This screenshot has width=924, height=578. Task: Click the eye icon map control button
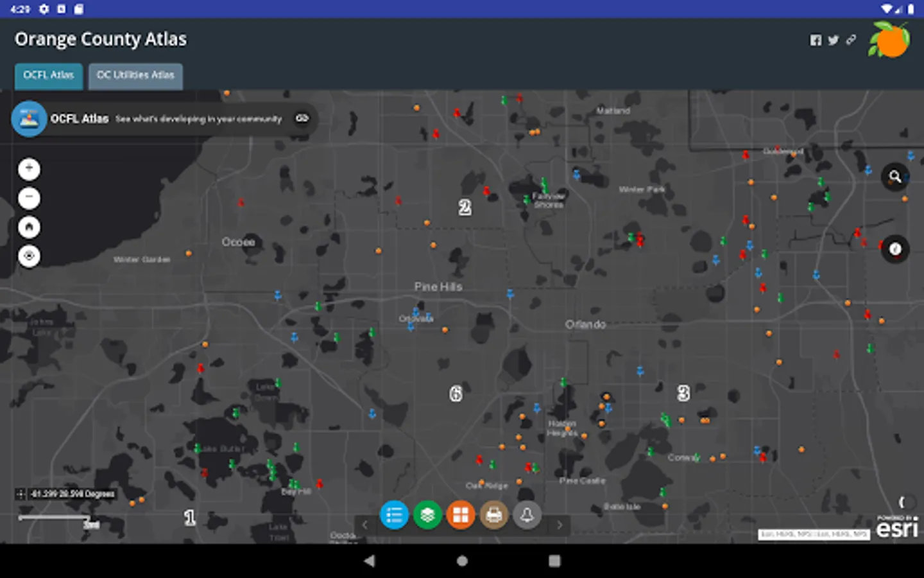pos(29,256)
